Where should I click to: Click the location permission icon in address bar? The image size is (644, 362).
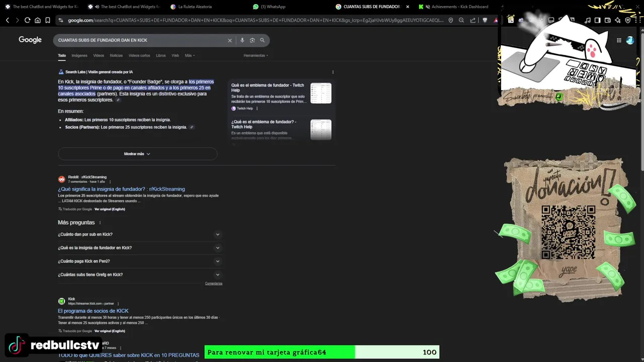[x=451, y=20]
